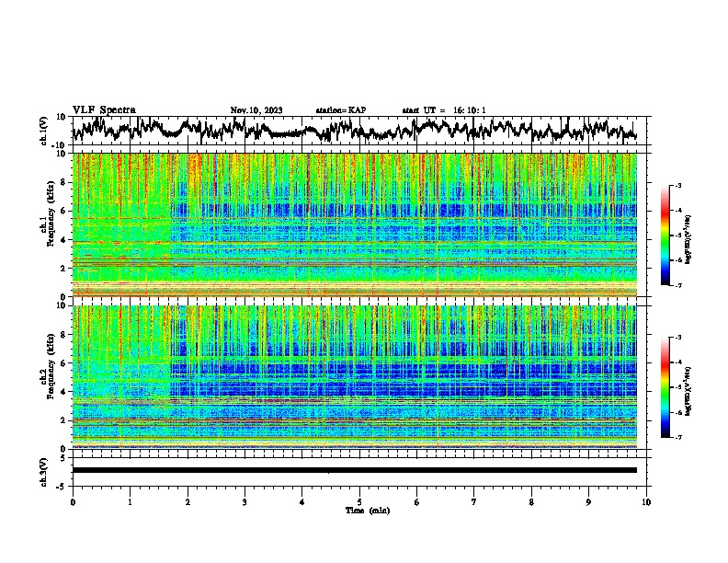Click the ch.2 spectrogram "2" kHz tick label
This screenshot has width=728, height=563.
click(x=64, y=420)
